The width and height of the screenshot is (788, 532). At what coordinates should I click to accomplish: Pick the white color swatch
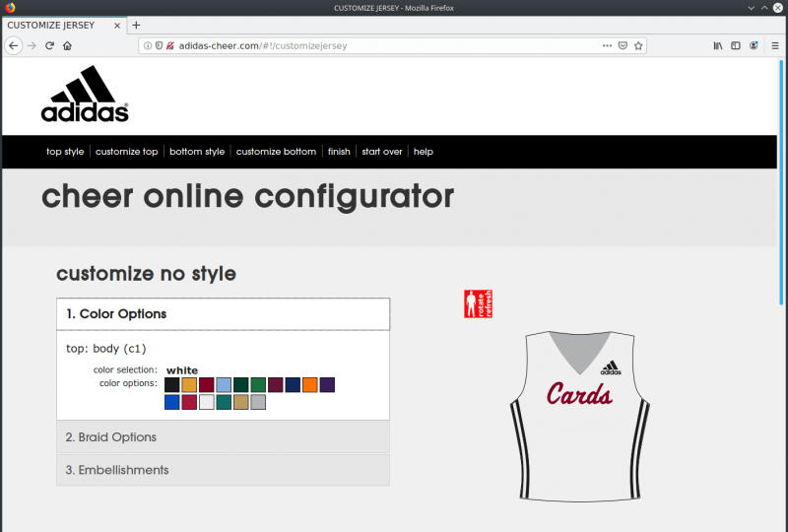point(206,402)
